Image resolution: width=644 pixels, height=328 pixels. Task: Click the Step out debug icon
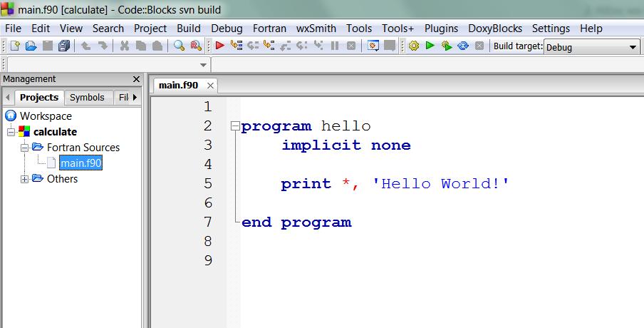pos(286,46)
